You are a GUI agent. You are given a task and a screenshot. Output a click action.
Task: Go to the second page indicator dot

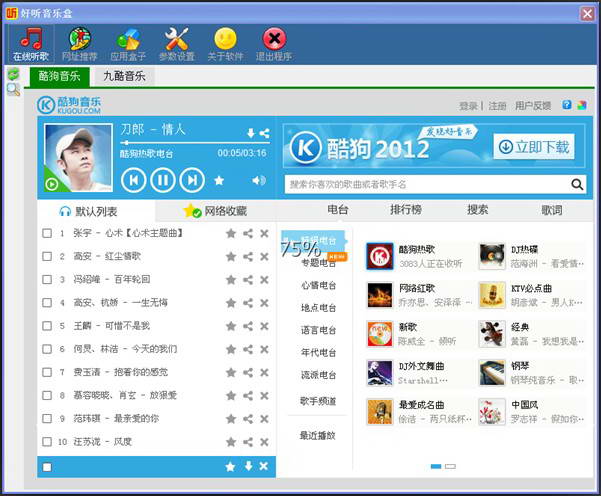450,466
